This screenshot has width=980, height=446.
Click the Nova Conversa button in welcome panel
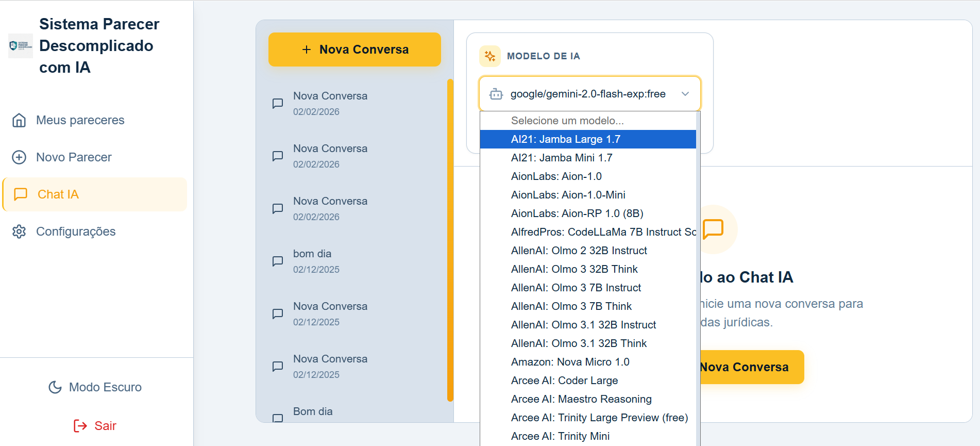coord(751,367)
